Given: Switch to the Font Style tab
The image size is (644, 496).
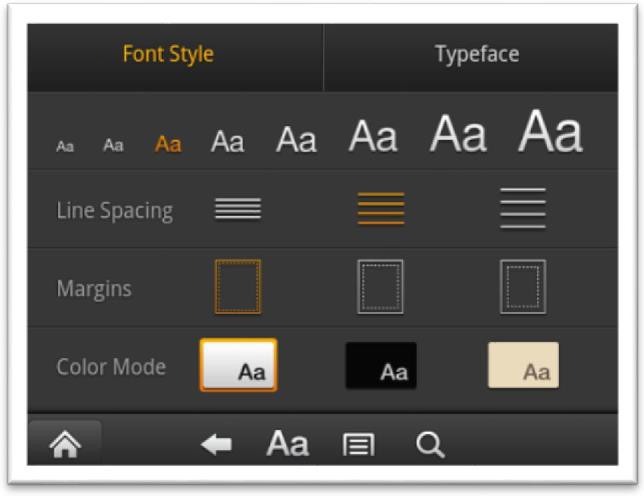Looking at the screenshot, I should coord(168,54).
